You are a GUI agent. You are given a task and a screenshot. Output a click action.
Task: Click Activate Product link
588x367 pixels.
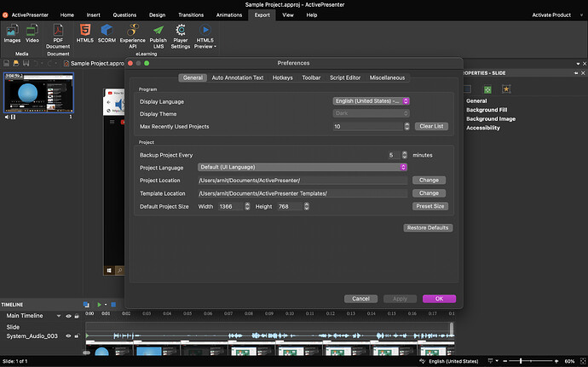point(551,15)
